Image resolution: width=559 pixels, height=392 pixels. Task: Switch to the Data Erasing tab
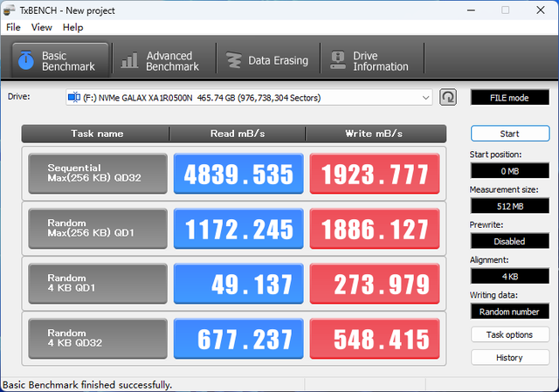pyautogui.click(x=268, y=60)
